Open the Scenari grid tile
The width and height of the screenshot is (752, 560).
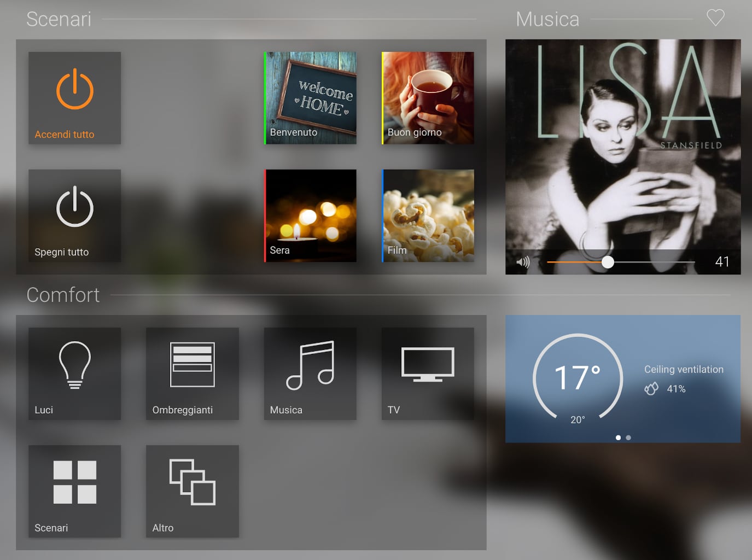coord(75,491)
